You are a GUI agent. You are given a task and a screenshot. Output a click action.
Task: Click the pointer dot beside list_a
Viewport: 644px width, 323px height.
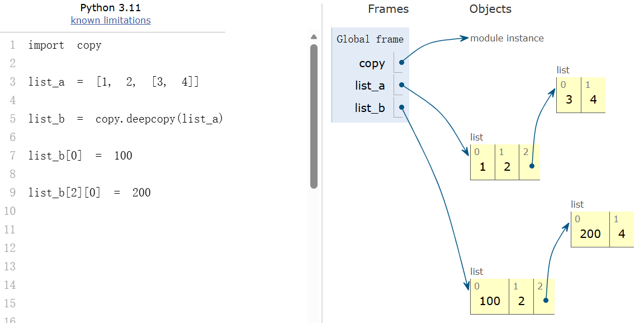[x=402, y=85]
